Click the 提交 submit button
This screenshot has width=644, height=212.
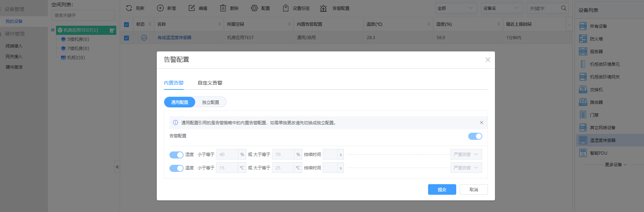point(442,189)
